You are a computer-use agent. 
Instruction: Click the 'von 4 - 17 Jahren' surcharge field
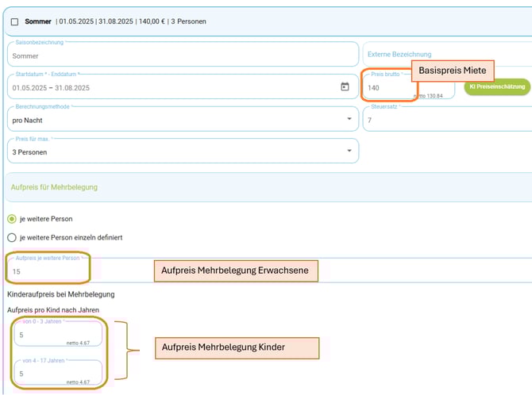[x=56, y=374]
